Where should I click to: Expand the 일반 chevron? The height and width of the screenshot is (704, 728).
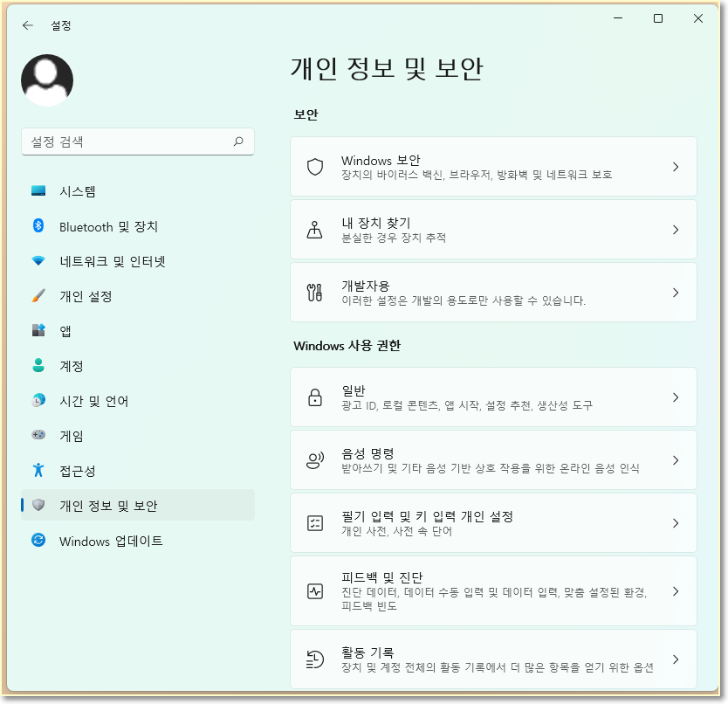point(676,397)
